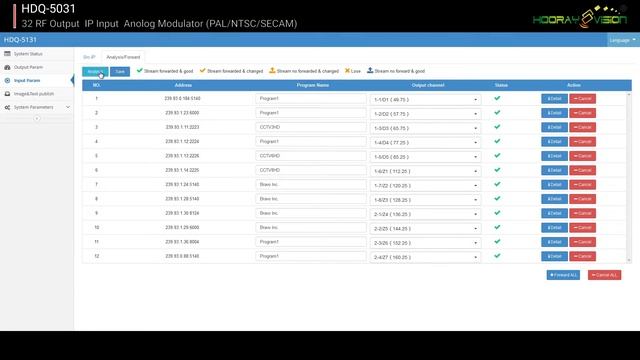Click the status checkmark in row 12

coord(497,256)
